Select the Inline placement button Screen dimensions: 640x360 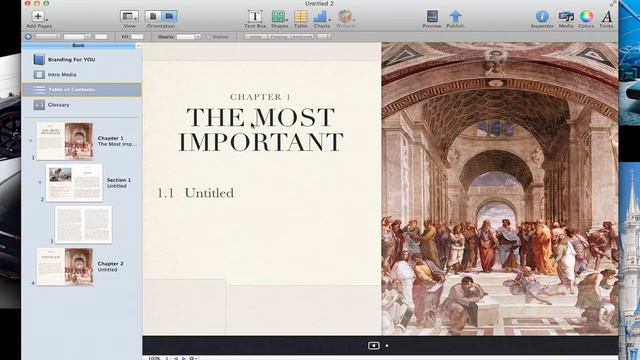click(x=256, y=37)
